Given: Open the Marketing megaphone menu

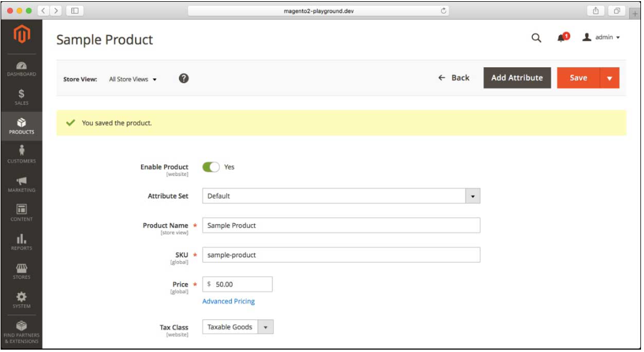Looking at the screenshot, I should click(x=21, y=184).
